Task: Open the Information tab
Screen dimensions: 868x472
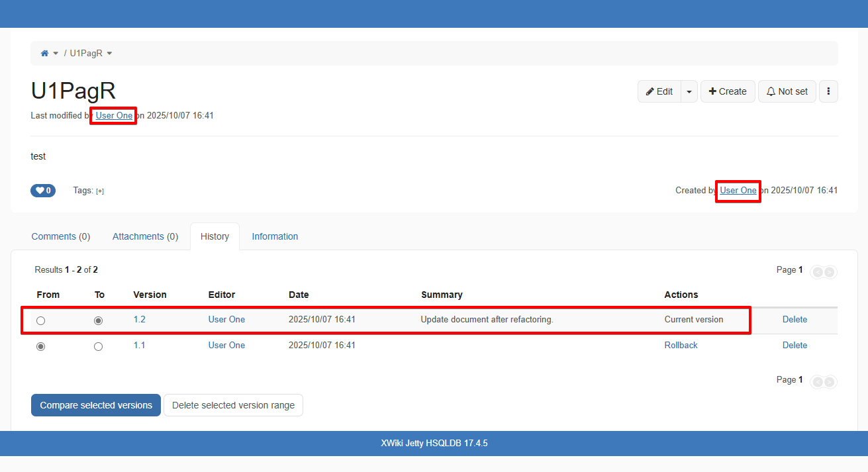Action: click(x=275, y=236)
